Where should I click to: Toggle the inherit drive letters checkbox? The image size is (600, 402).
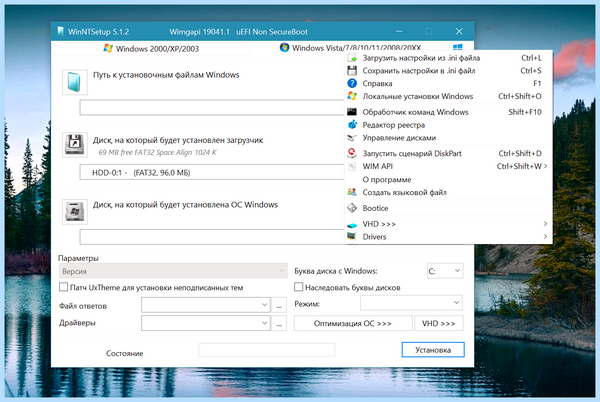[298, 287]
